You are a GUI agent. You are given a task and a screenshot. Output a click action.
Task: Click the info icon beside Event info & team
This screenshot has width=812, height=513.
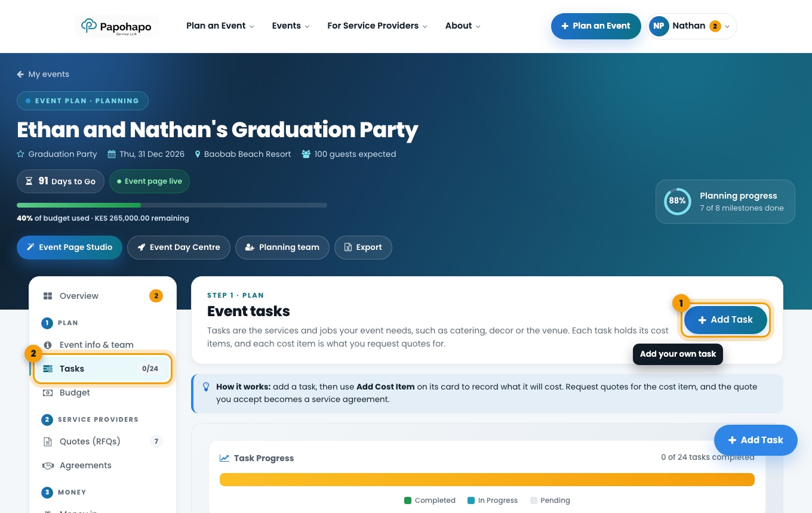click(x=48, y=345)
